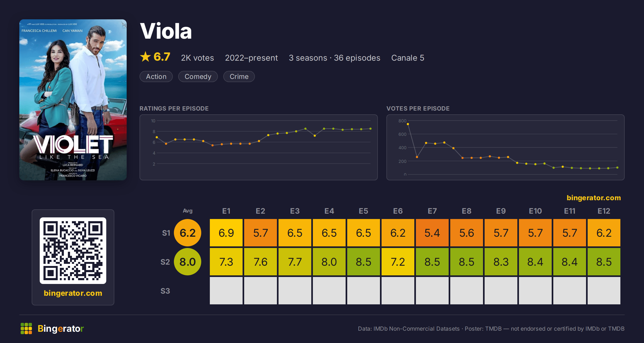The width and height of the screenshot is (644, 343).
Task: Open the Viola poster thumbnail
Action: (73, 100)
